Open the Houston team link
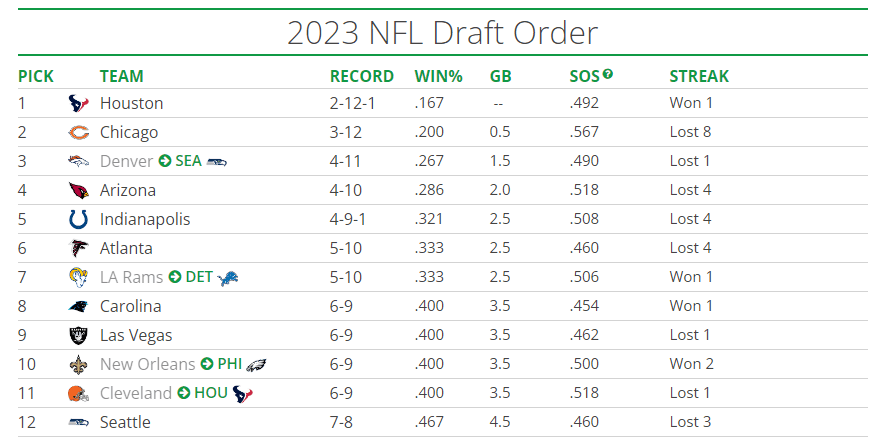882x439 pixels. (131, 103)
